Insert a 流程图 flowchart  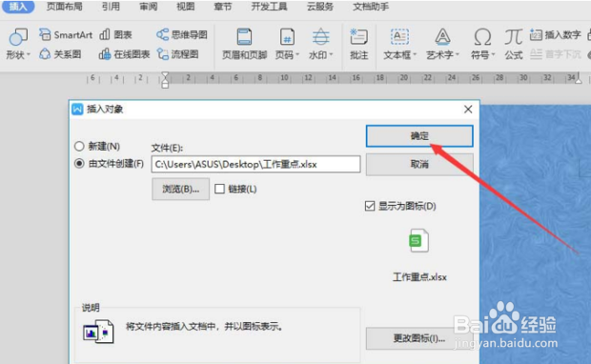pyautogui.click(x=178, y=54)
